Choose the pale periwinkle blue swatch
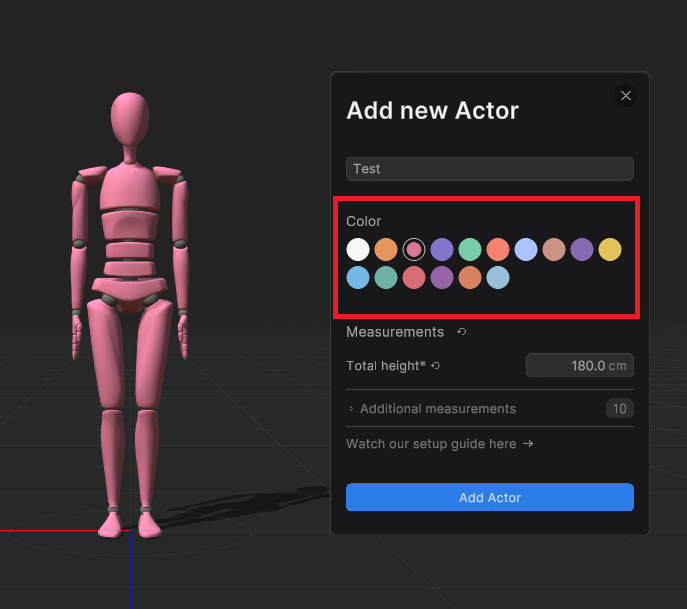 pyautogui.click(x=526, y=249)
